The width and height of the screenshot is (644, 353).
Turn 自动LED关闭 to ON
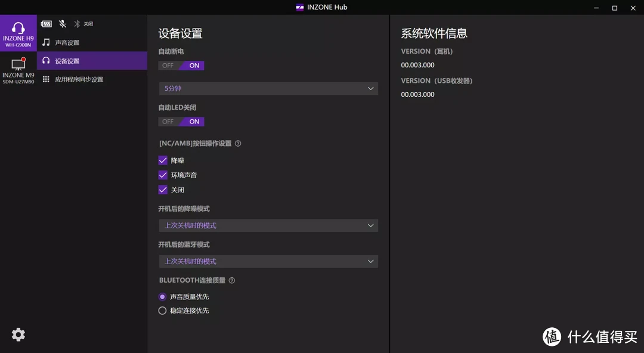pyautogui.click(x=194, y=122)
